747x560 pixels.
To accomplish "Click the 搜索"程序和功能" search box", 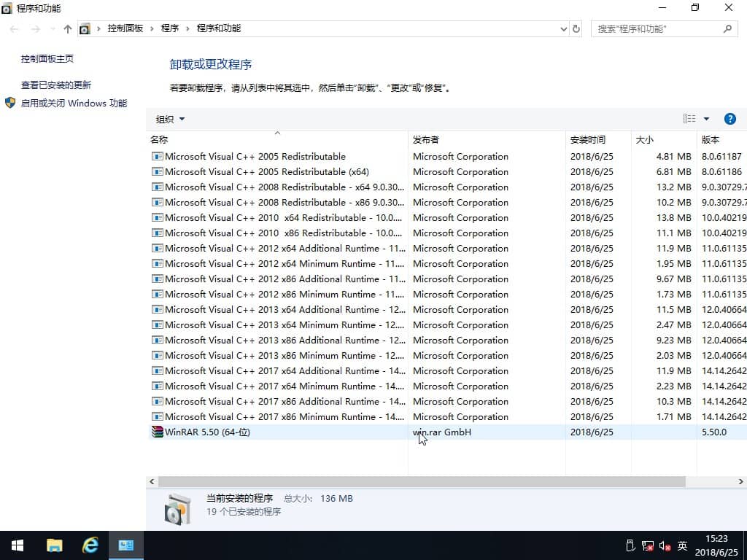I will [x=657, y=29].
